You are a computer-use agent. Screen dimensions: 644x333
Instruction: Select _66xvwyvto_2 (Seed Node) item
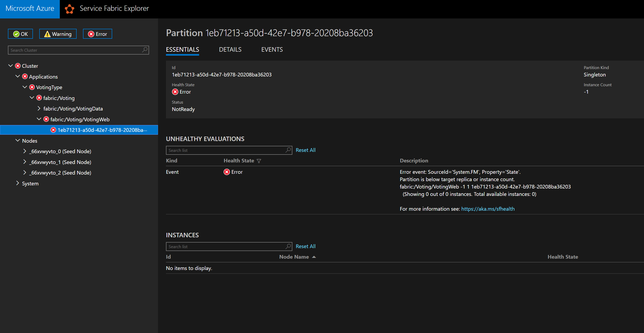point(60,173)
